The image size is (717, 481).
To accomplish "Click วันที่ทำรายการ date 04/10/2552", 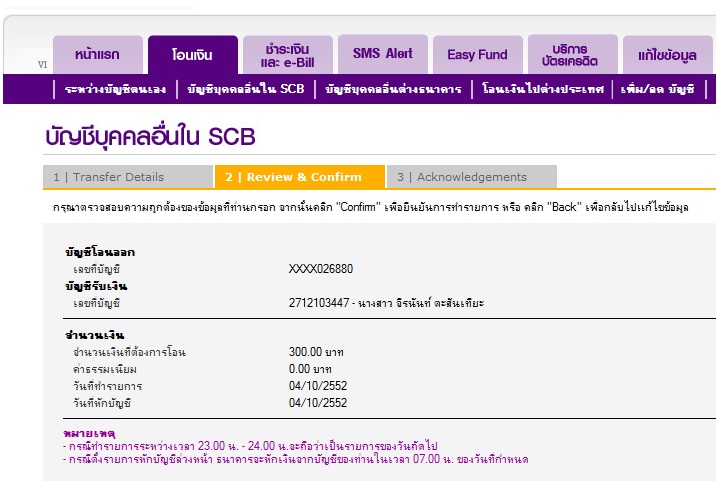I will [x=318, y=386].
